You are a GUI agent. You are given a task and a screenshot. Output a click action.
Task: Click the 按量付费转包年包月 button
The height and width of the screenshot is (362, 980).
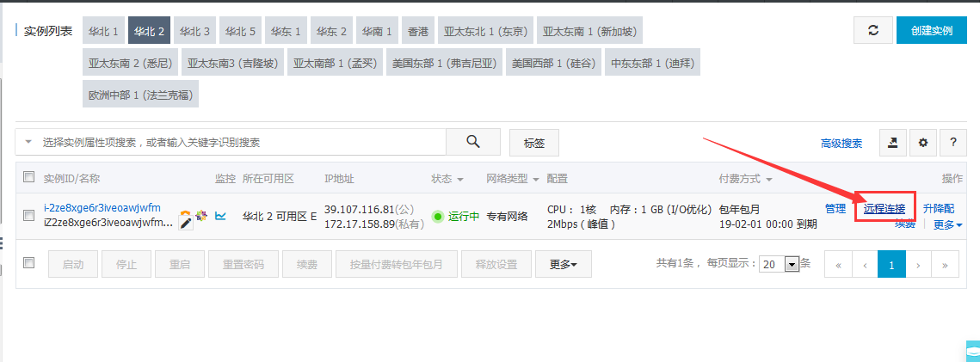click(397, 264)
